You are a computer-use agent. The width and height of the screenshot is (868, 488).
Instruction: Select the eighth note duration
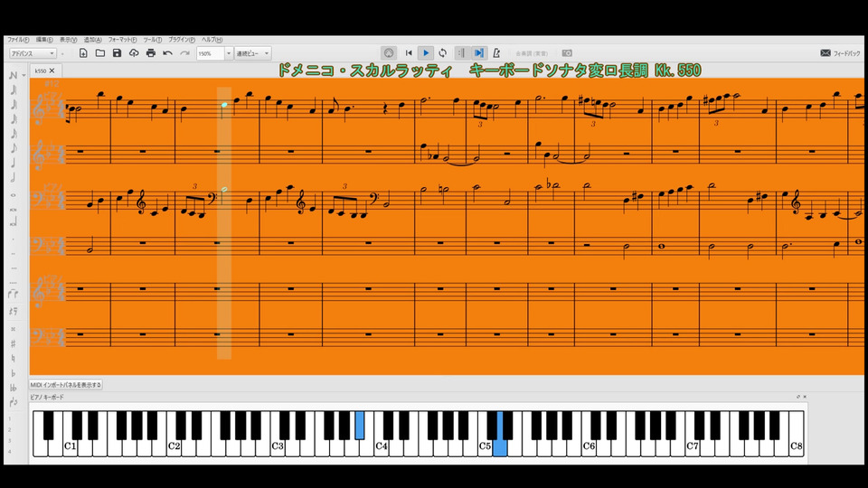click(x=14, y=147)
